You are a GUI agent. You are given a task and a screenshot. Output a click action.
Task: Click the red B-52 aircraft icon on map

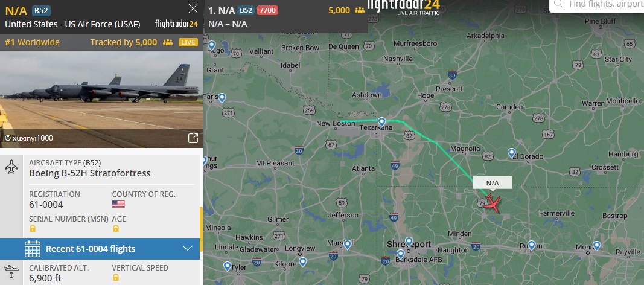pyautogui.click(x=492, y=203)
